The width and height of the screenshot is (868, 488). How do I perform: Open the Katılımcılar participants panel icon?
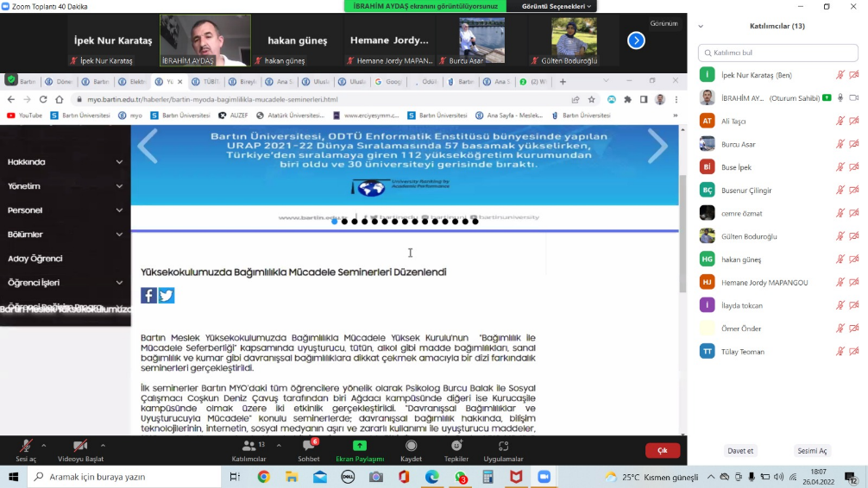coord(248,447)
